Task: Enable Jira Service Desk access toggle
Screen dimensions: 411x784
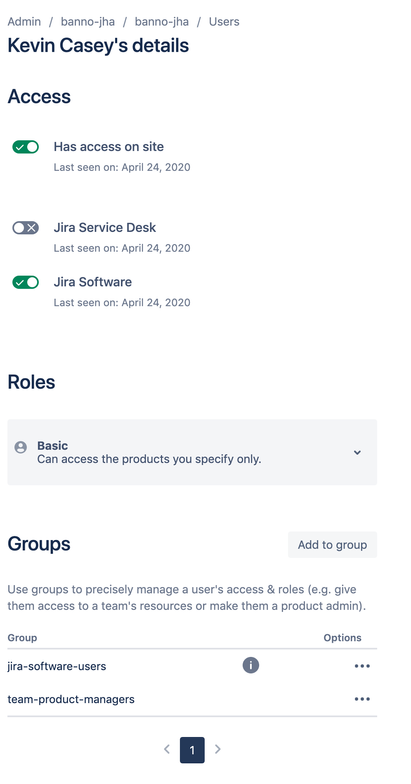Action: 26,228
